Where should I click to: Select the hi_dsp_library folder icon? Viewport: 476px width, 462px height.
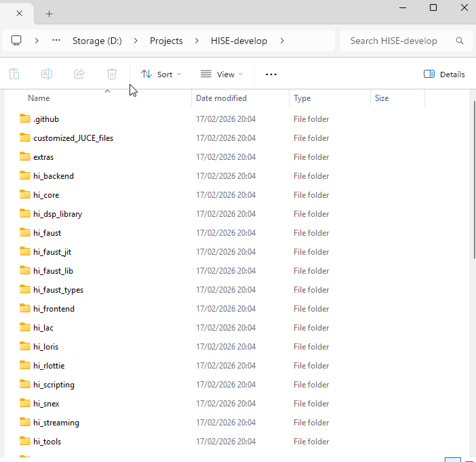(25, 213)
